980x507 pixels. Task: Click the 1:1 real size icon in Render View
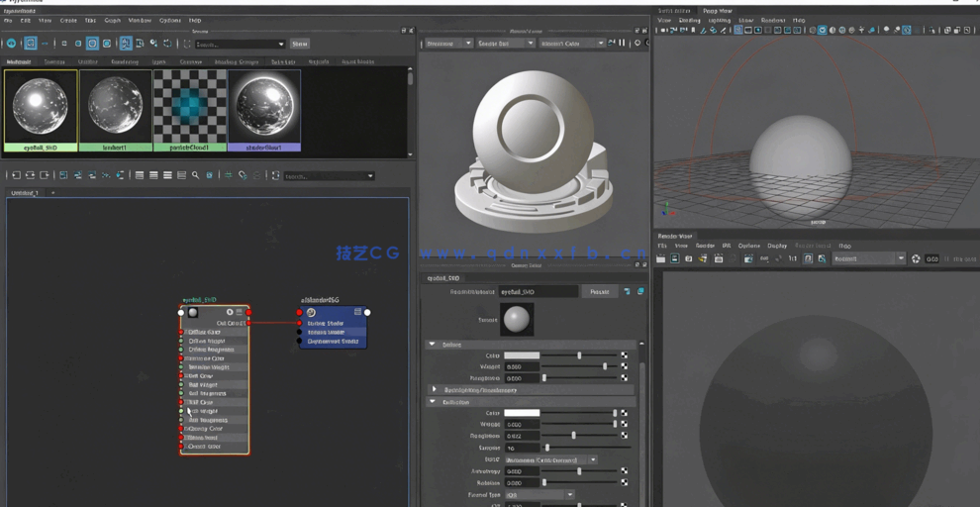click(x=792, y=258)
